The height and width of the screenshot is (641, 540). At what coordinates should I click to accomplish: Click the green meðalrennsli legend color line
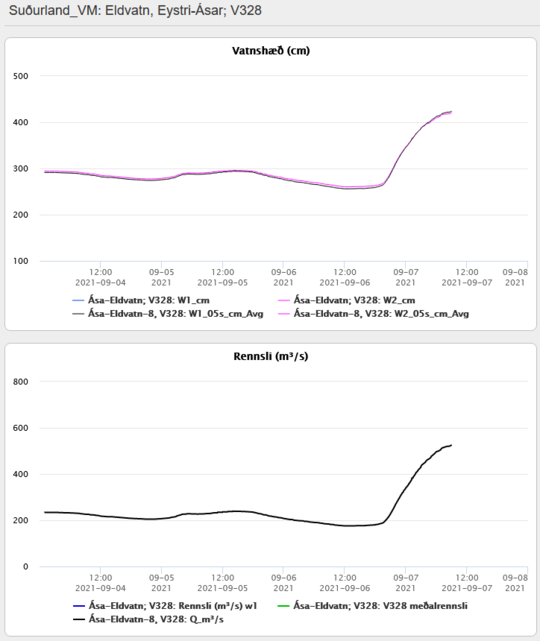[283, 606]
